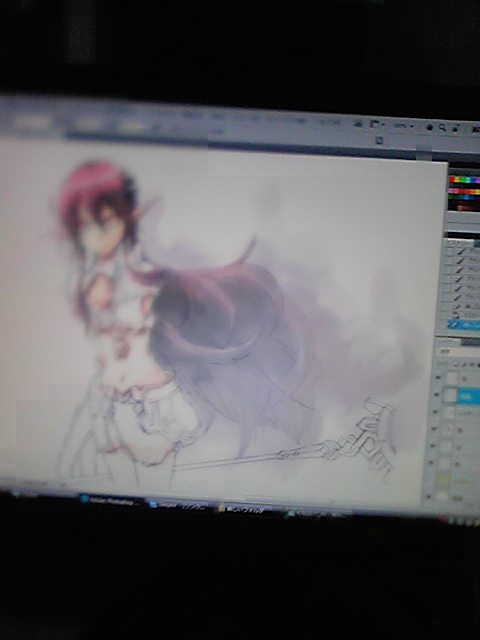
Task: Click thumbnail of the topmost layer
Action: point(453,378)
